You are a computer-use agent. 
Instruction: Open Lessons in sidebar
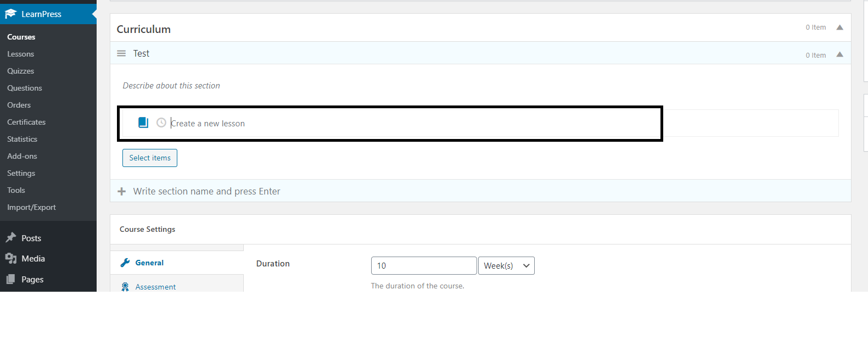[20, 54]
